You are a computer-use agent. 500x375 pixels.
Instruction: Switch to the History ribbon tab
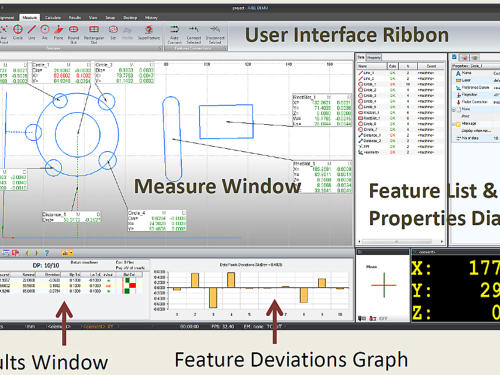(x=151, y=18)
